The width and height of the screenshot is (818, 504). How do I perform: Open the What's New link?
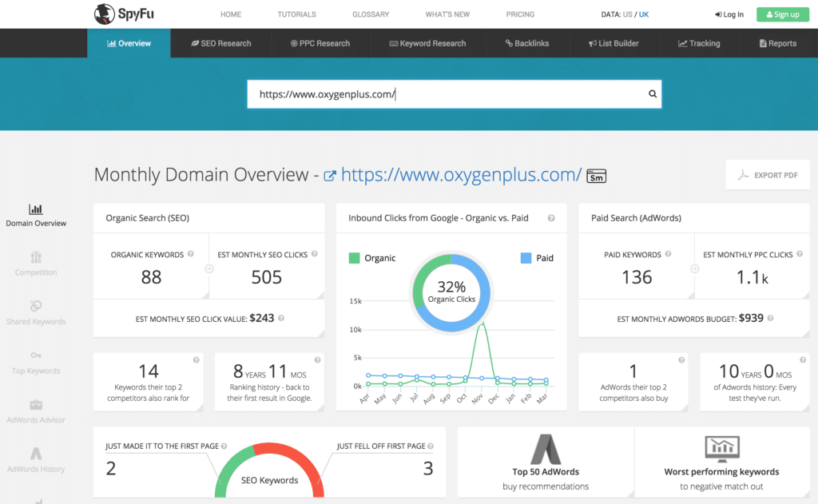(x=447, y=14)
